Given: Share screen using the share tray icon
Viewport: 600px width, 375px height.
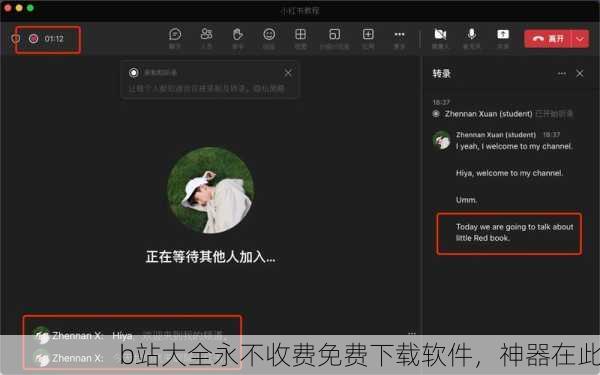Looking at the screenshot, I should (x=503, y=34).
